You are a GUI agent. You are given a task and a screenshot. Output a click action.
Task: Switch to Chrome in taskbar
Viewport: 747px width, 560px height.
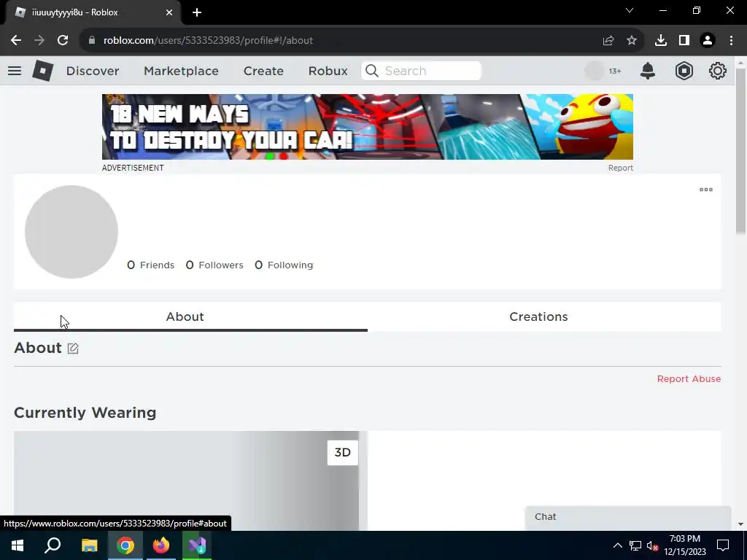125,545
